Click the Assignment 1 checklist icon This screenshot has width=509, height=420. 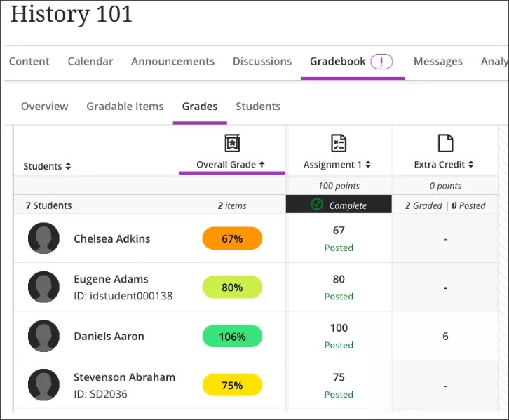tap(339, 143)
